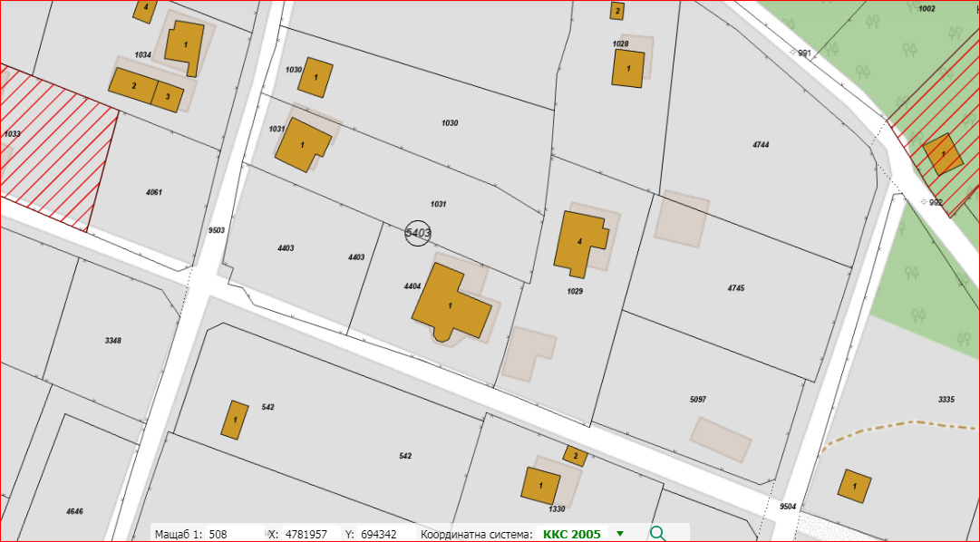980x542 pixels.
Task: Click the green ККС 2005 label
Action: pyautogui.click(x=571, y=534)
